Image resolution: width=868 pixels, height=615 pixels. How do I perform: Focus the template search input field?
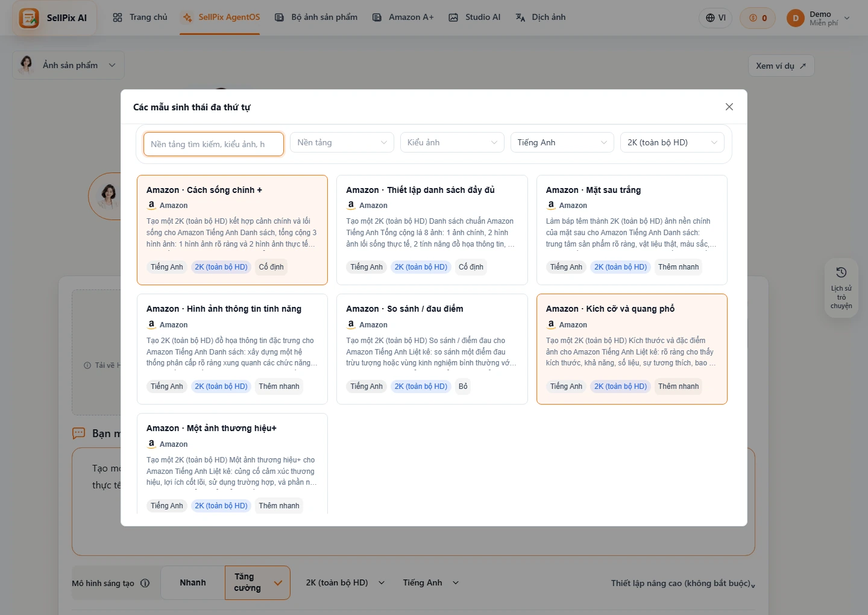(x=213, y=144)
